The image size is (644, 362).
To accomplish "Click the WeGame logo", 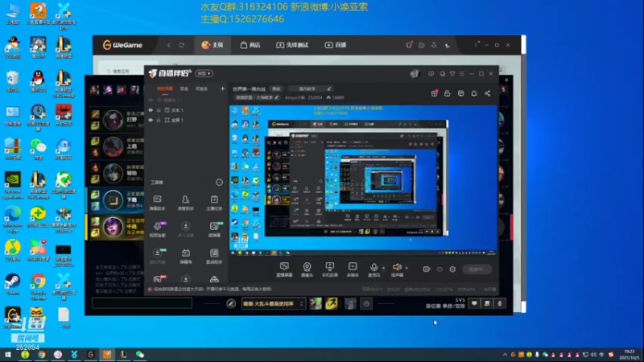I will [122, 45].
